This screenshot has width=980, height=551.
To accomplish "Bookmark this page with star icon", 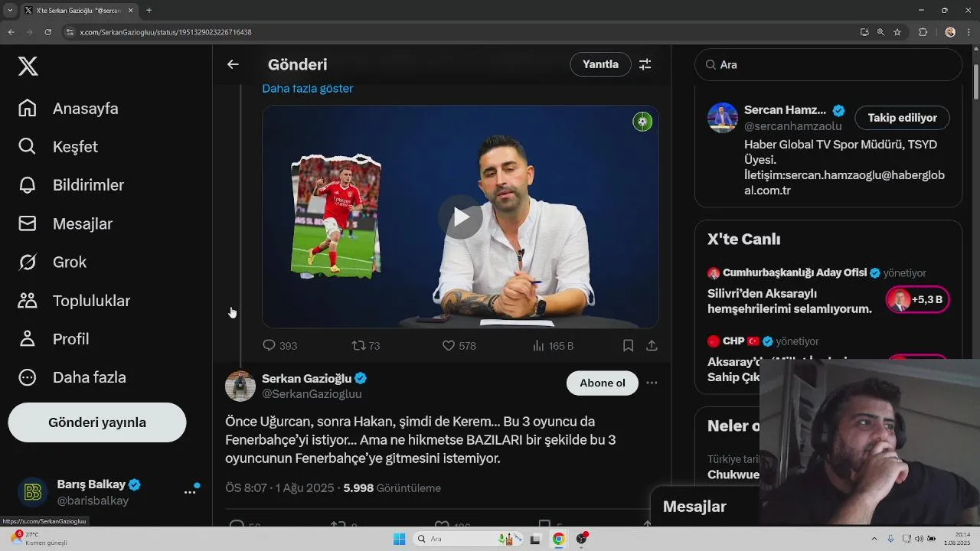I will click(897, 32).
